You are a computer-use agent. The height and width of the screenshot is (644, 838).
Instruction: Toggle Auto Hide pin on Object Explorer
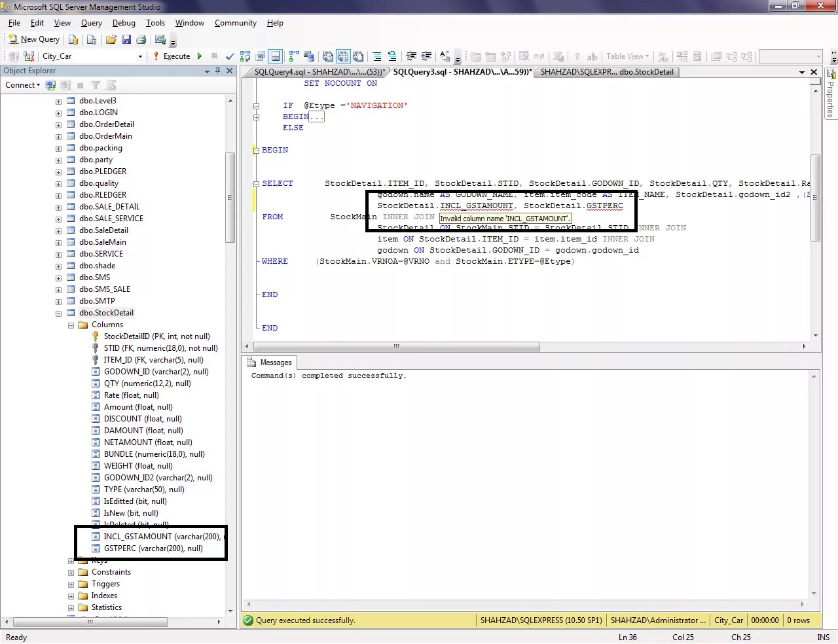coord(218,71)
